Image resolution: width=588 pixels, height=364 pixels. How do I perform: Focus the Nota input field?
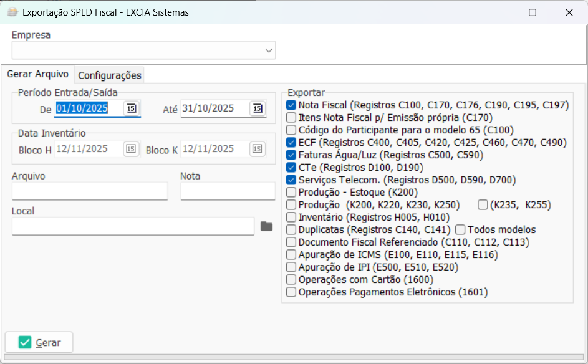228,191
